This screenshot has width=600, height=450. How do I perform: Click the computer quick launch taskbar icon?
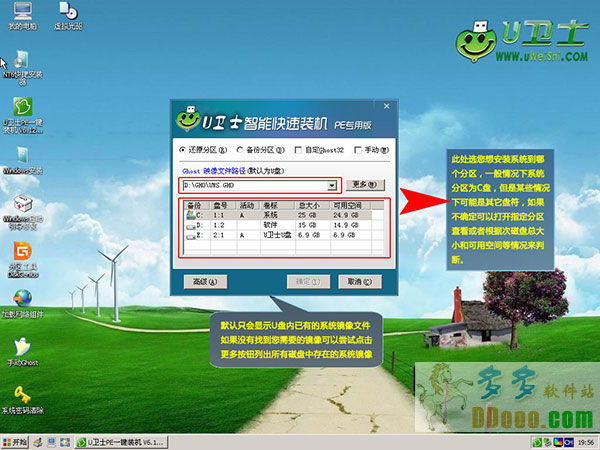coord(51,443)
